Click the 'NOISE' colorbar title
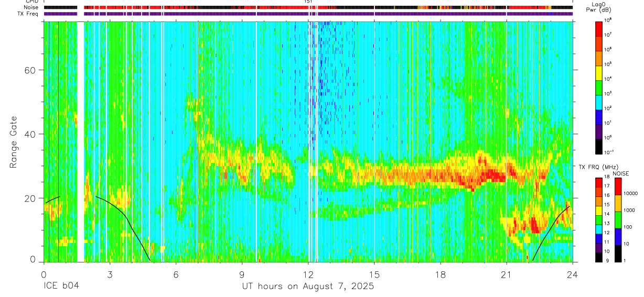The width and height of the screenshot is (644, 297). [x=620, y=173]
